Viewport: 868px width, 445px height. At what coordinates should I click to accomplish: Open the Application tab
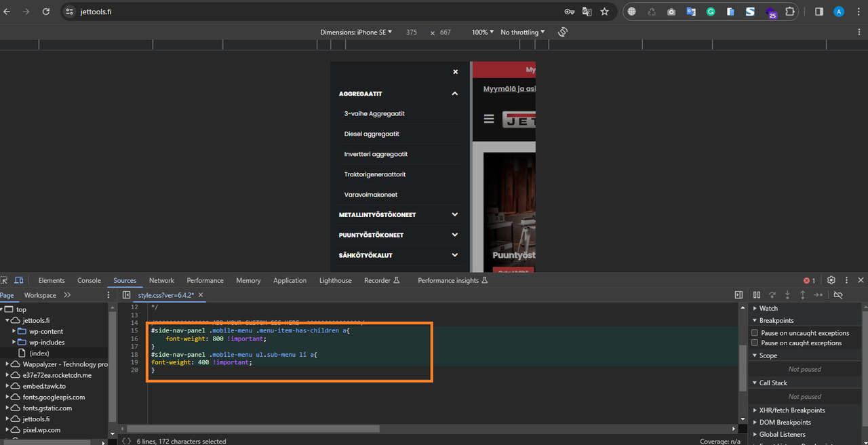tap(290, 280)
